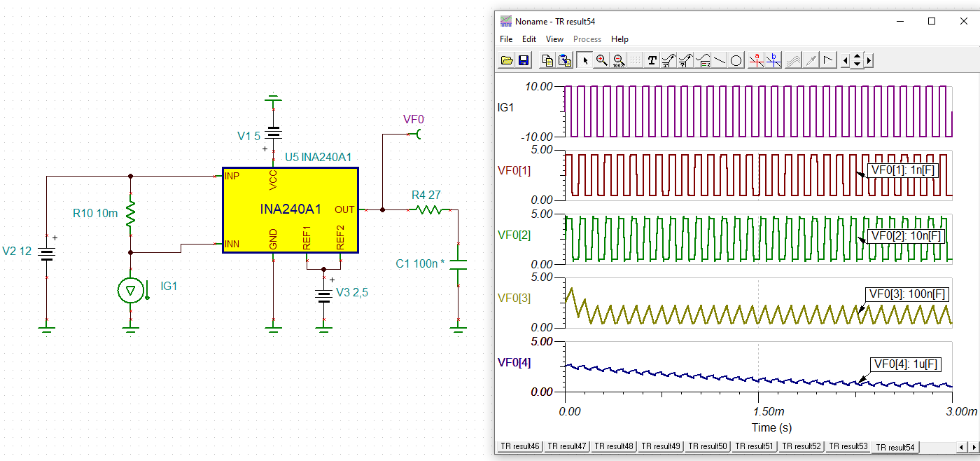This screenshot has height=461, width=980.
Task: Toggle the grid display
Action: 635,60
